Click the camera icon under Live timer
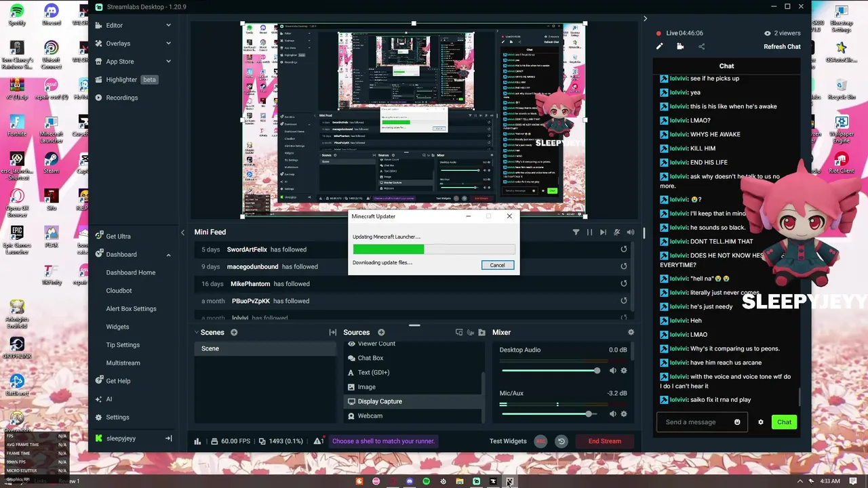Screen dimensions: 868x488 (680, 47)
